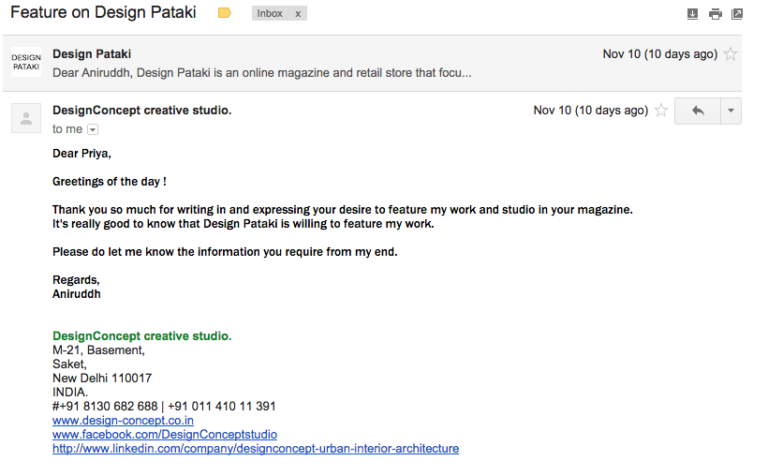Click the Inbox label tag
The height and width of the screenshot is (476, 768).
(x=270, y=13)
